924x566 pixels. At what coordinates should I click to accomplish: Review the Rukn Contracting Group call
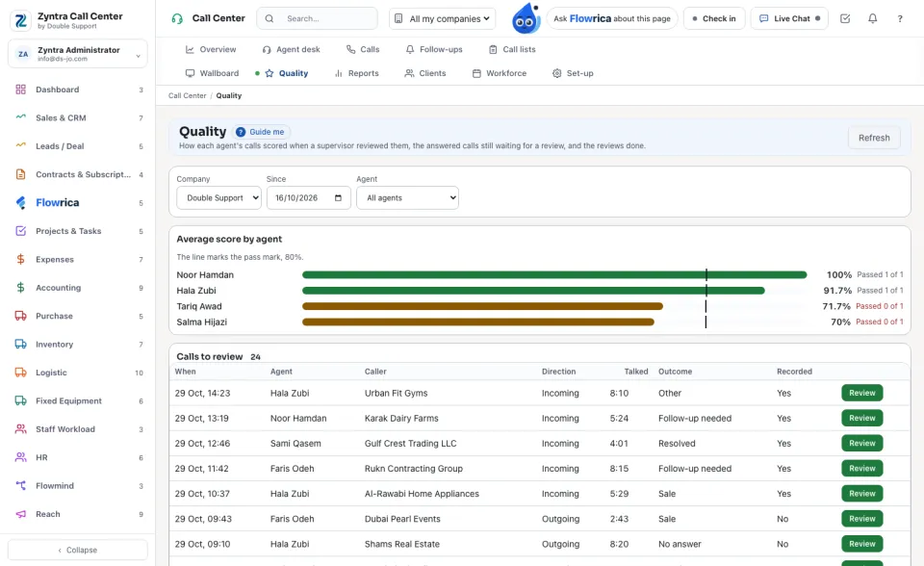[x=862, y=469]
